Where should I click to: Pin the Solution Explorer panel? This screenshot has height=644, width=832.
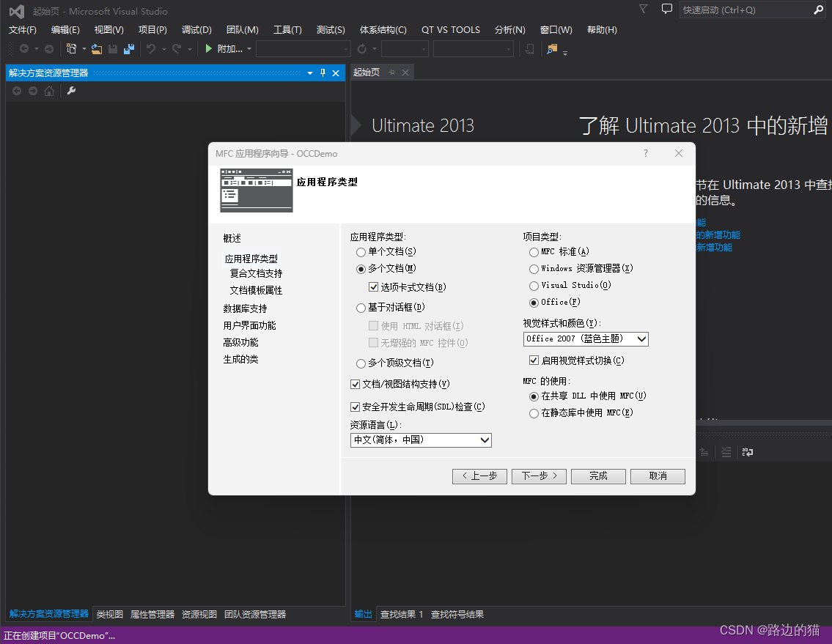pyautogui.click(x=323, y=73)
